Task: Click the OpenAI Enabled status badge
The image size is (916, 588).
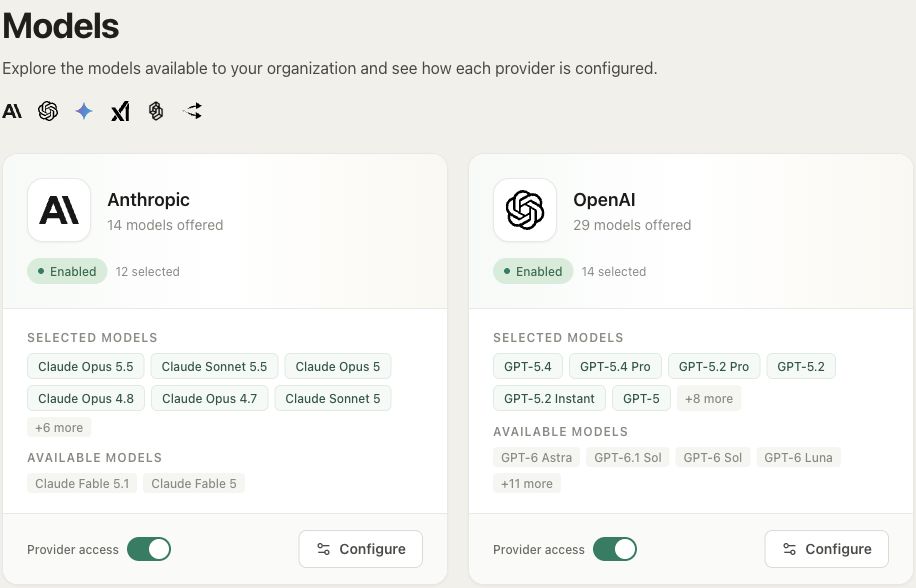Action: (533, 271)
